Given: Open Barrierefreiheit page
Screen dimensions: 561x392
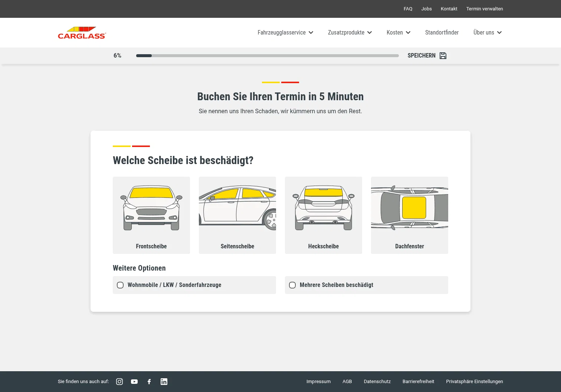Looking at the screenshot, I should (x=419, y=382).
